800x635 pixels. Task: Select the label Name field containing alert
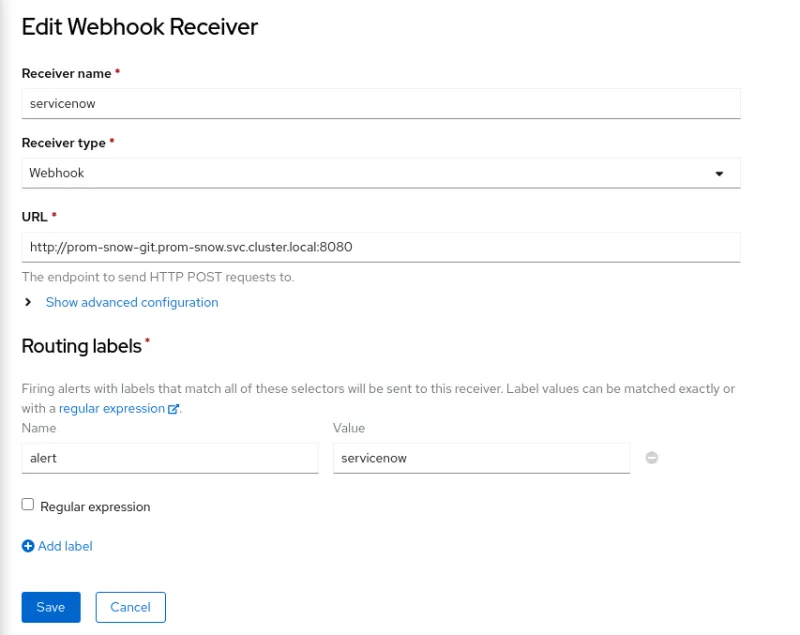[168, 457]
